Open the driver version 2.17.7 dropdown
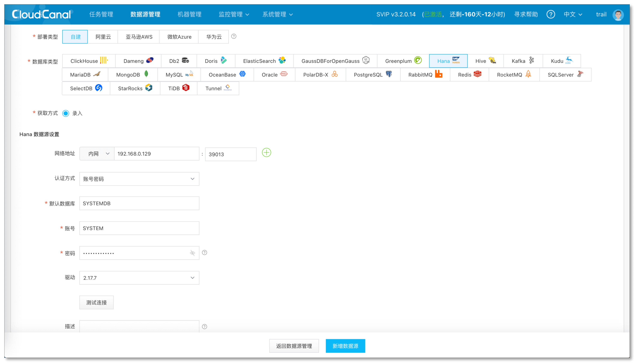Viewport: 636px width, 364px height. pos(139,278)
